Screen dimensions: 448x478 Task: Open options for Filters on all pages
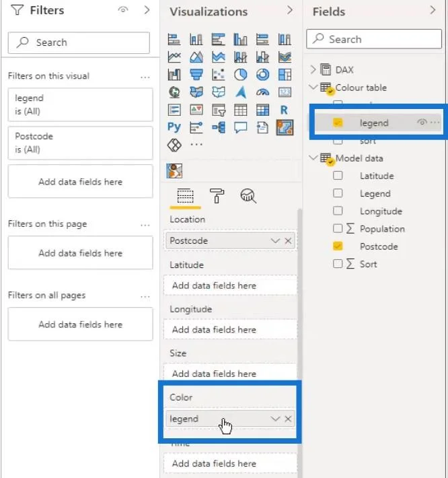pyautogui.click(x=145, y=297)
